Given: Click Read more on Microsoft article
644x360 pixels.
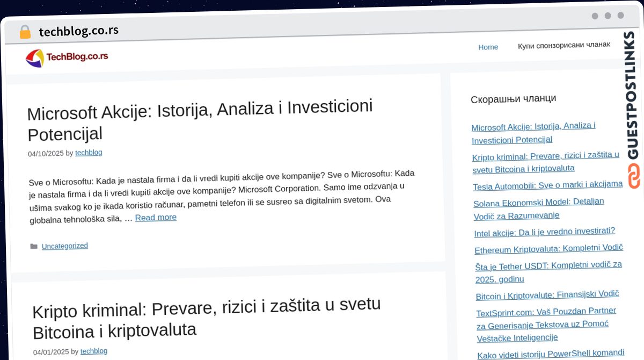Looking at the screenshot, I should (156, 218).
